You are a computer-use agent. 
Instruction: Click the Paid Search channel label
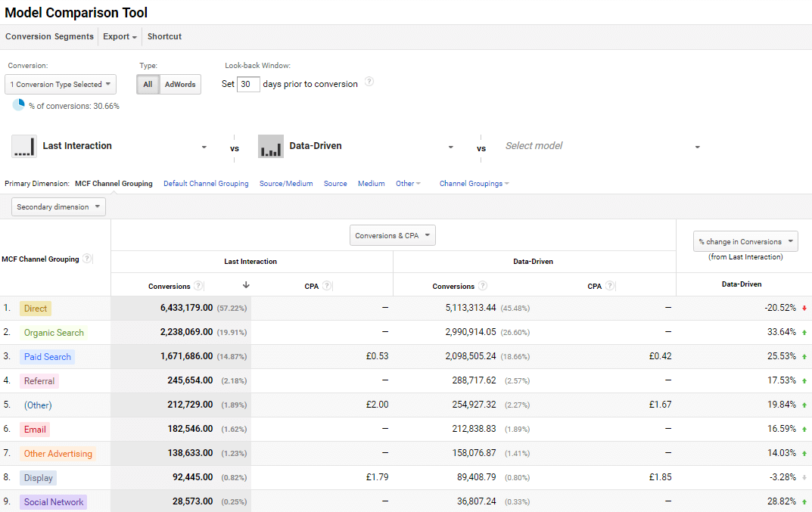[47, 357]
